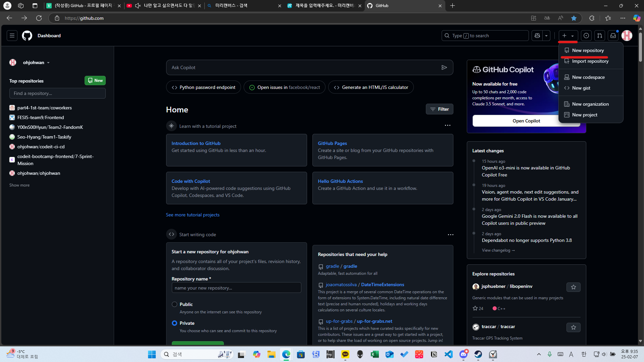Star the jsphuebner/libopeninv repository
The image size is (644, 362).
click(573, 287)
